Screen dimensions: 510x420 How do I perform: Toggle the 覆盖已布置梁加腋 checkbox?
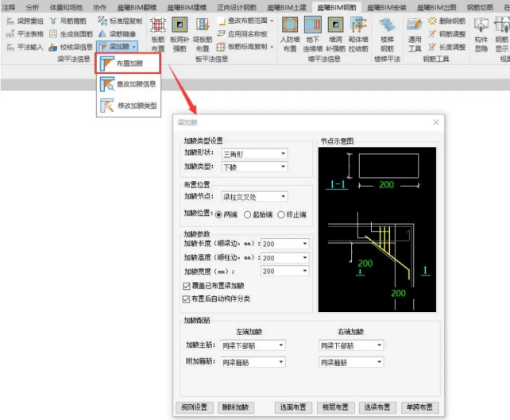coord(186,286)
